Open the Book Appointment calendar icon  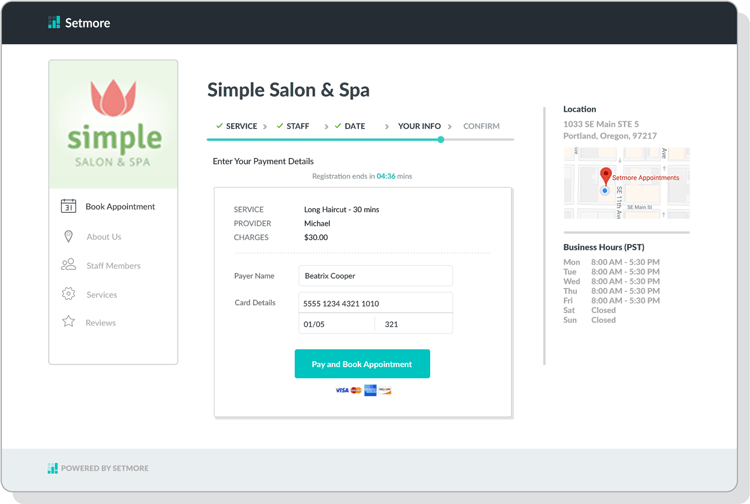click(68, 206)
